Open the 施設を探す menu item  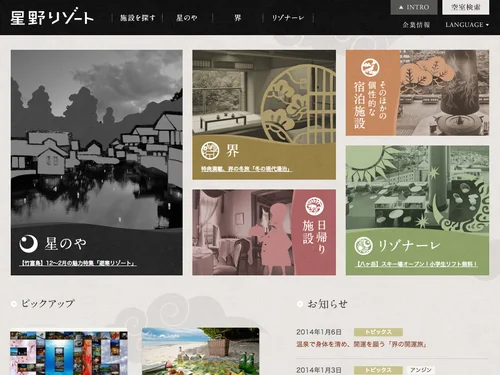pyautogui.click(x=137, y=18)
